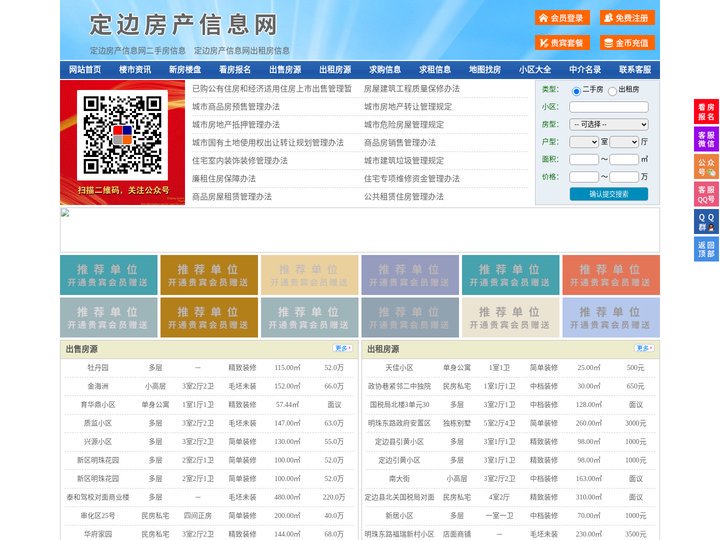Screen dimensions: 720x540
Task: Open the 金币充值 recharge button
Action: pyautogui.click(x=627, y=43)
